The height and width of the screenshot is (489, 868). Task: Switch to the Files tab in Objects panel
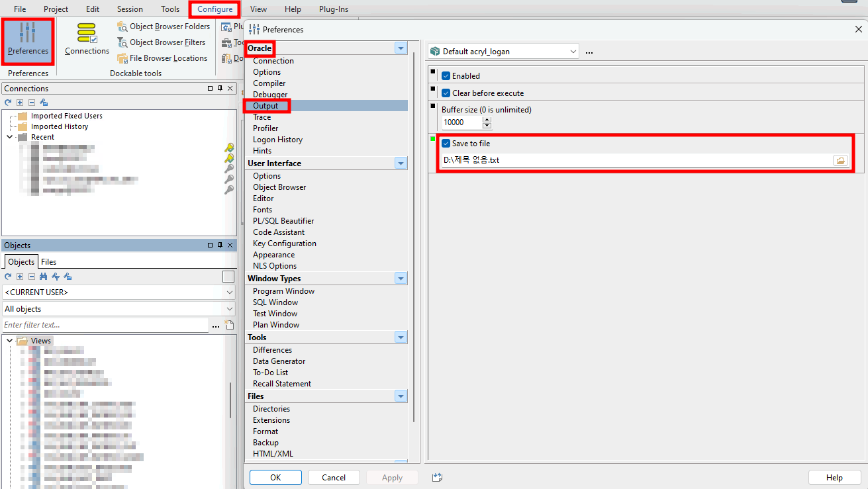(49, 262)
